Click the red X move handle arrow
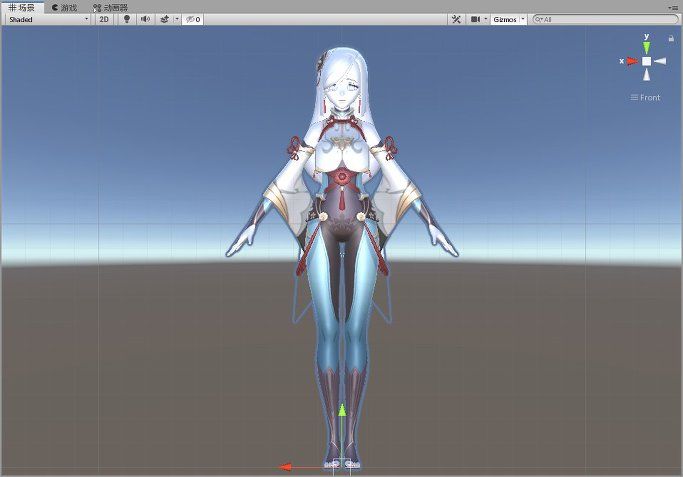Viewport: 683px width, 477px height. (285, 467)
